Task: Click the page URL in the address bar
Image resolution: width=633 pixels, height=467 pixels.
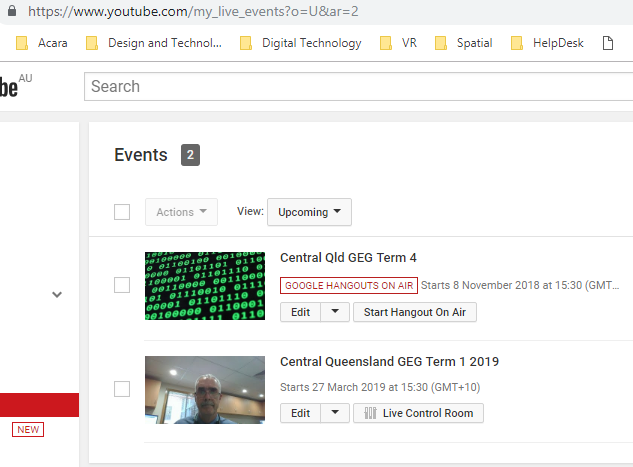Action: [193, 11]
